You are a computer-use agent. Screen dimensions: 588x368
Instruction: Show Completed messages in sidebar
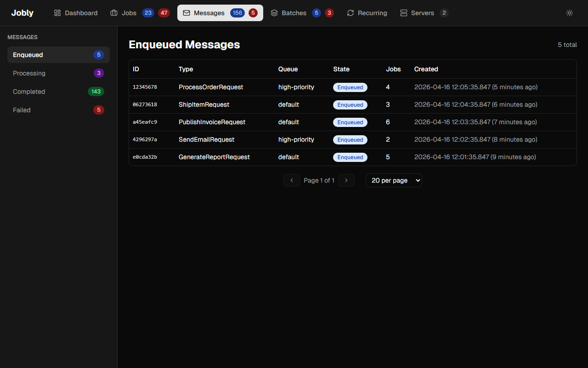coord(29,92)
